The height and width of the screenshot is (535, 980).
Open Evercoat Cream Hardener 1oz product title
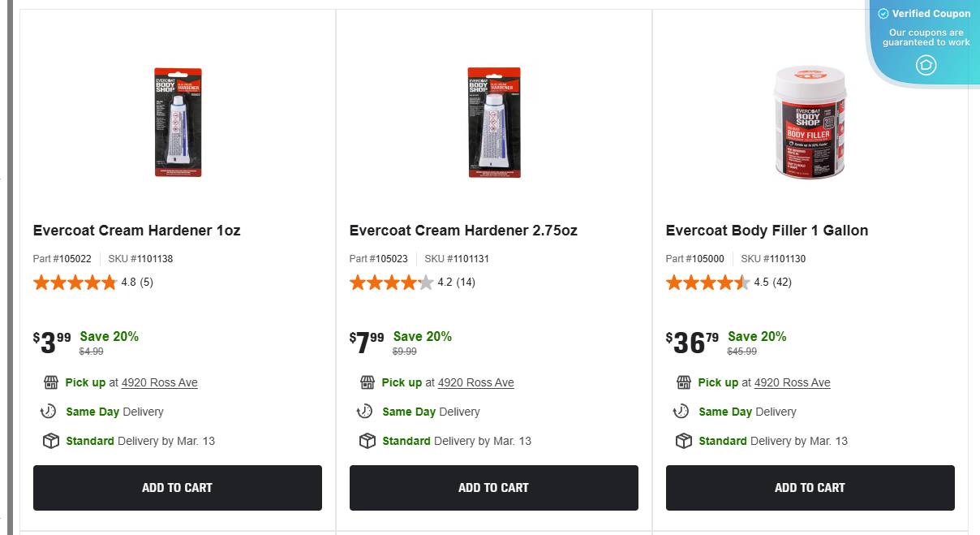point(136,231)
